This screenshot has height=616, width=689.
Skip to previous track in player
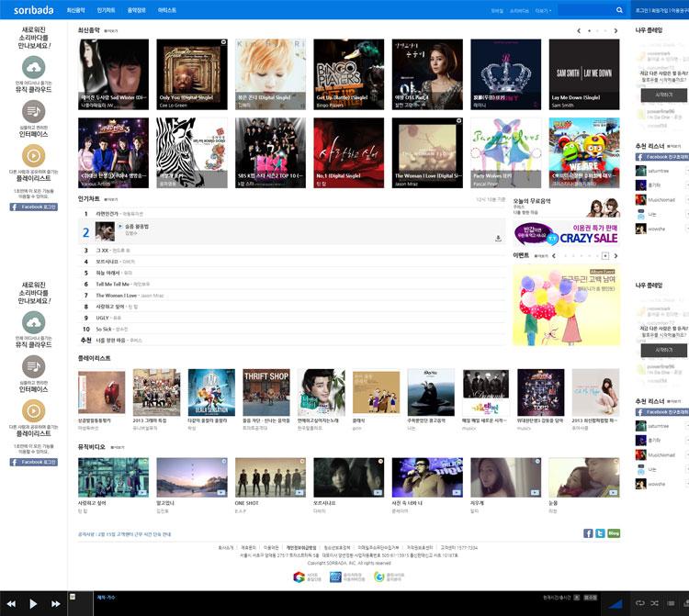pos(11,604)
